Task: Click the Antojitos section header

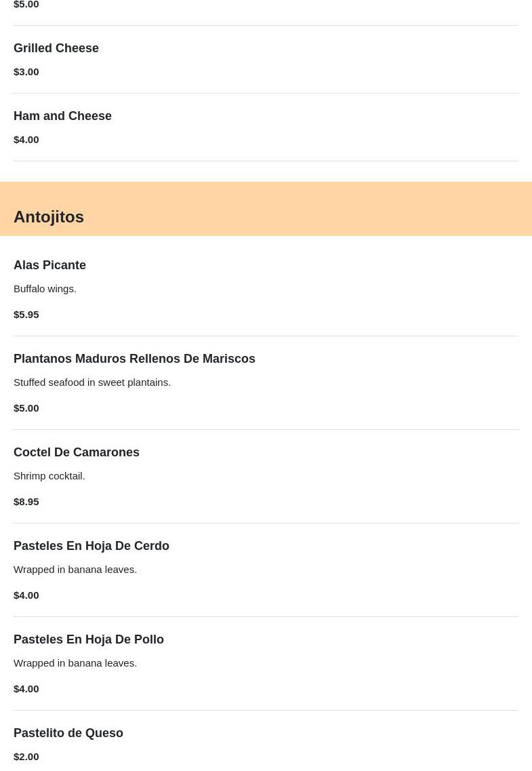Action: pyautogui.click(x=49, y=216)
